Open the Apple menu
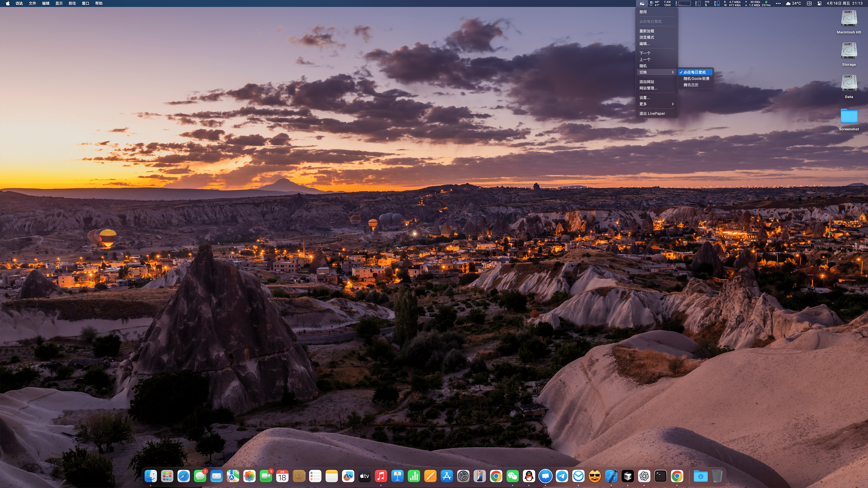Viewport: 868px width, 488px height. coord(8,3)
